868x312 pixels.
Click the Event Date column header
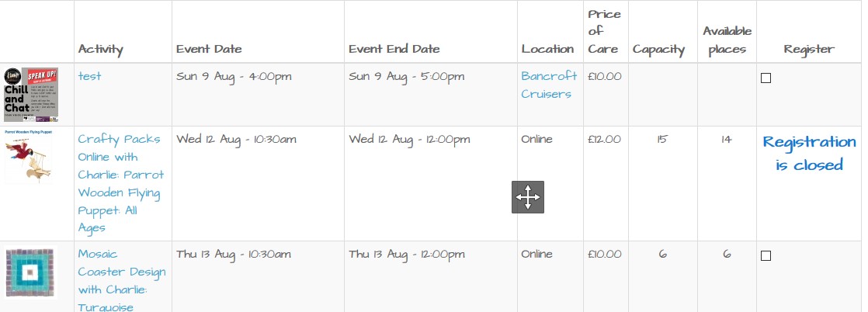[x=209, y=49]
